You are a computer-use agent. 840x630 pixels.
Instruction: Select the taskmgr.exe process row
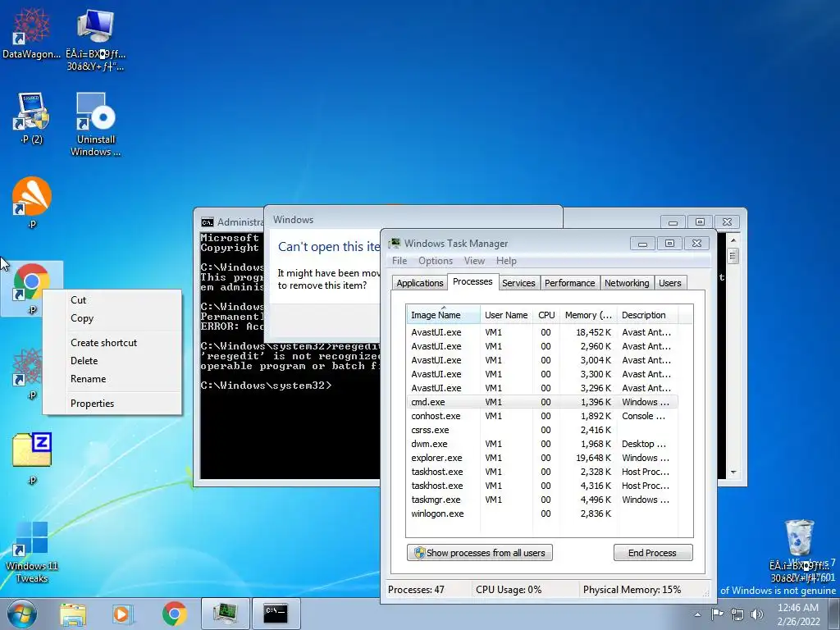(542, 500)
